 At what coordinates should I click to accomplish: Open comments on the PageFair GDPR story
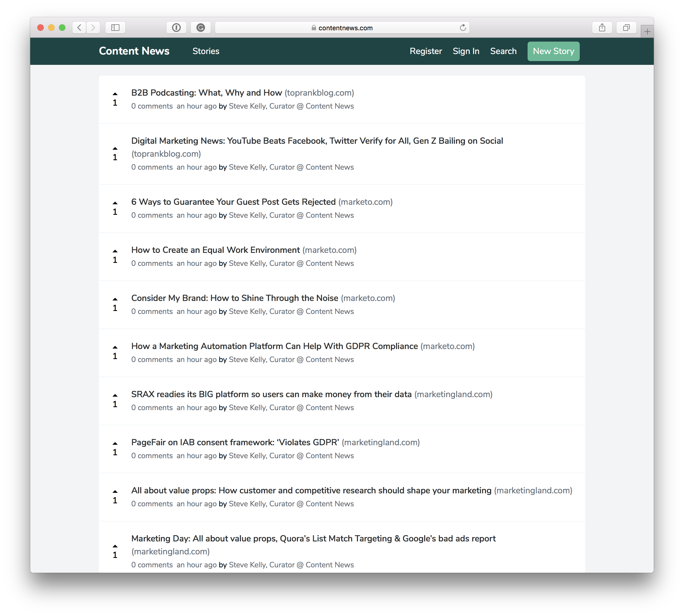pos(152,456)
